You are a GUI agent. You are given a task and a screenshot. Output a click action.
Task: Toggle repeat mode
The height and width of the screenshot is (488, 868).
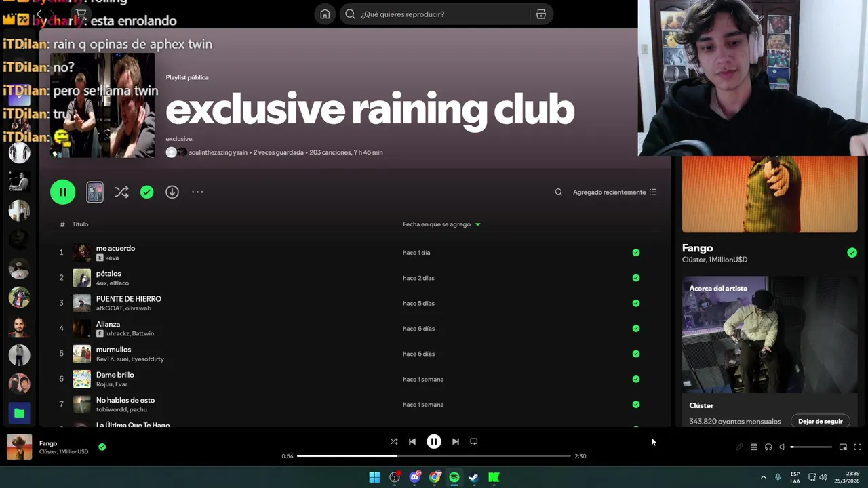coord(474,441)
